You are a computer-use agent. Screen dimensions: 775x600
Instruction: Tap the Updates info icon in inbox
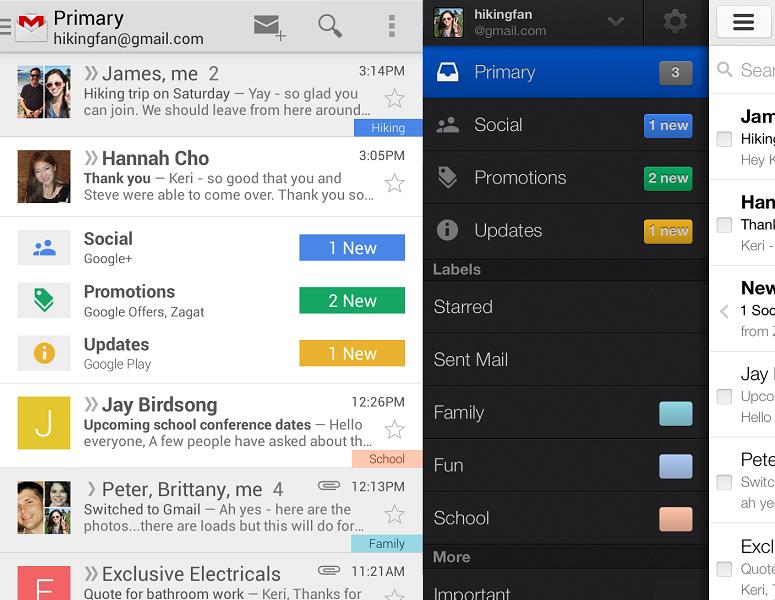coord(44,353)
